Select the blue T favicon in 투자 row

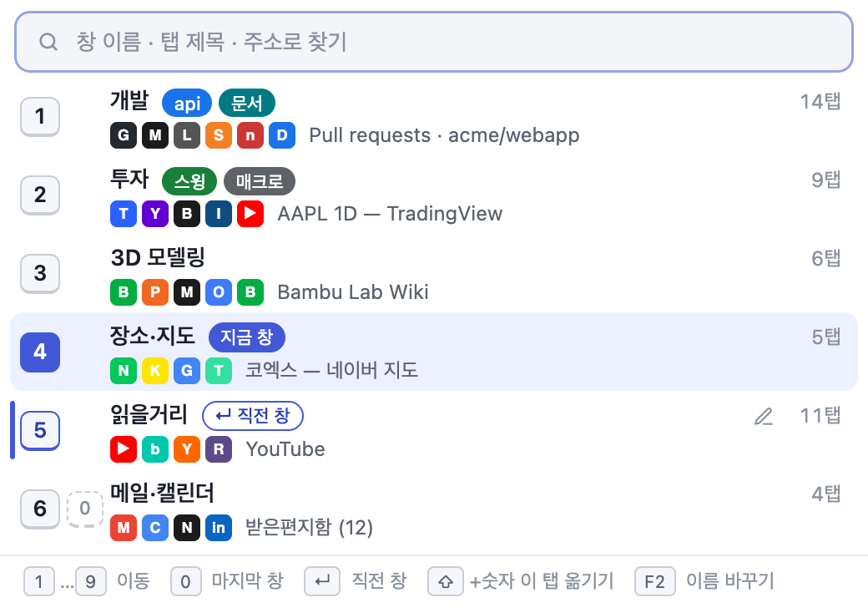[124, 214]
